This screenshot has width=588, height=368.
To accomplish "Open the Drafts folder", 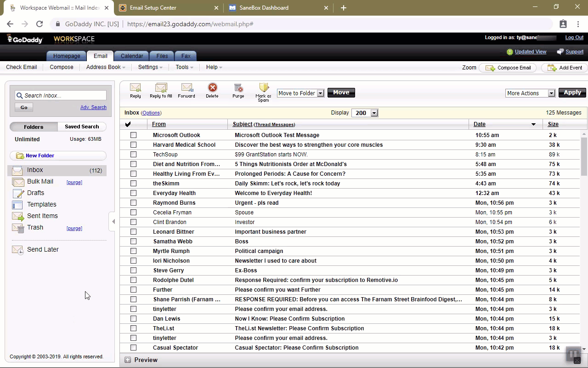I will (35, 193).
